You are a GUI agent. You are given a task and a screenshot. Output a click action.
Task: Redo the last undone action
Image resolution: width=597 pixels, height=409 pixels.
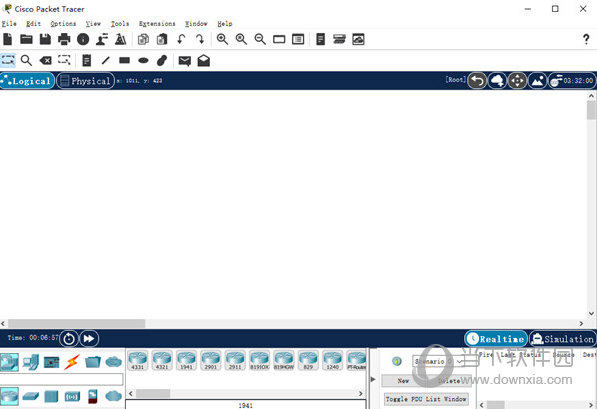click(200, 39)
